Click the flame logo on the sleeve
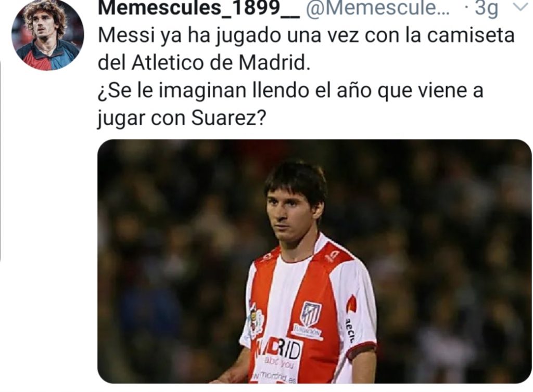The width and height of the screenshot is (533, 392). (351, 304)
